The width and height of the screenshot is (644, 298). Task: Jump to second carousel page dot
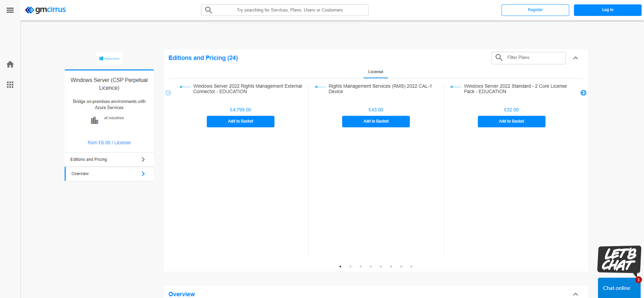coord(350,267)
